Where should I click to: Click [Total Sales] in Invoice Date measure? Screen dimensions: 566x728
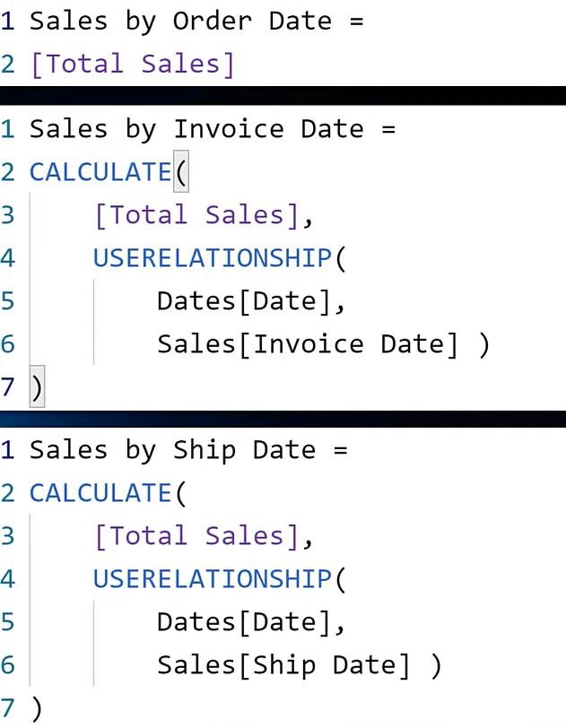coord(197,215)
